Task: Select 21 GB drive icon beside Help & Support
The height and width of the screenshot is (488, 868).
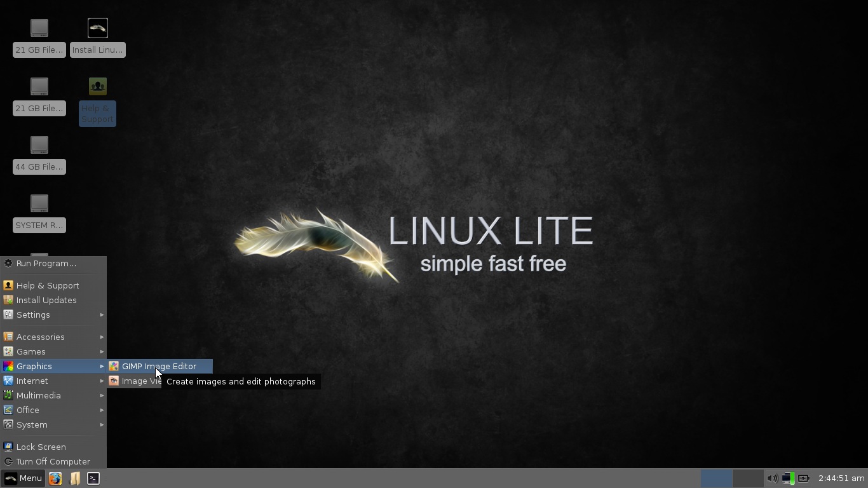Action: [x=39, y=96]
